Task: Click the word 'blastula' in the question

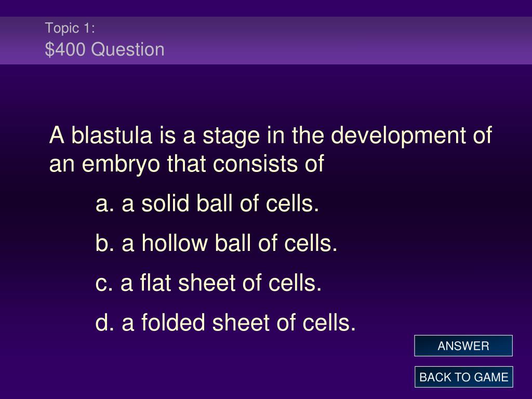Action: click(x=112, y=136)
